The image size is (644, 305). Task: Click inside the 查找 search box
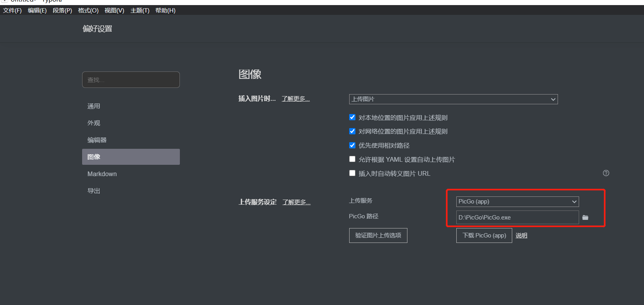[x=131, y=80]
